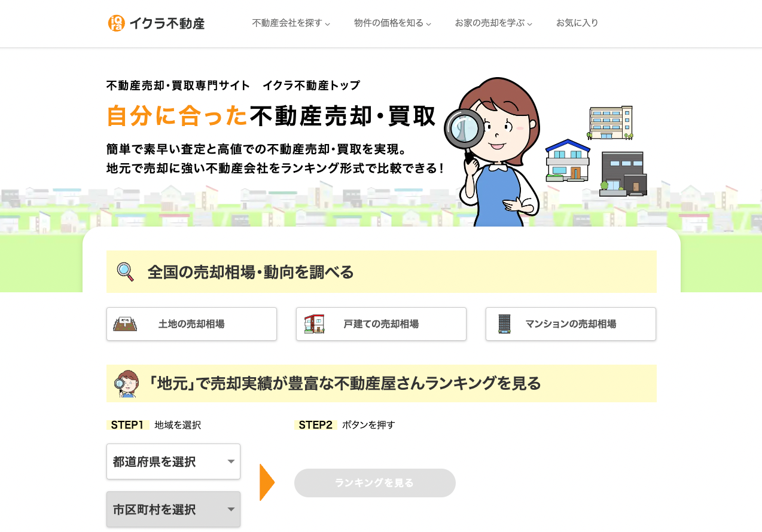Viewport: 762px width, 532px height.
Task: Open the お気に入り page
Action: pos(577,23)
